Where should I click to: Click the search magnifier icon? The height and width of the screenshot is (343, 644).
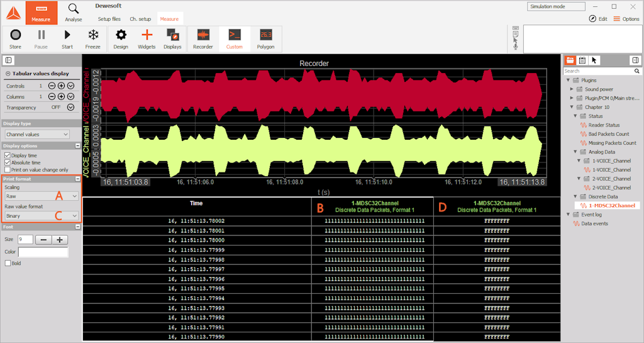[637, 71]
